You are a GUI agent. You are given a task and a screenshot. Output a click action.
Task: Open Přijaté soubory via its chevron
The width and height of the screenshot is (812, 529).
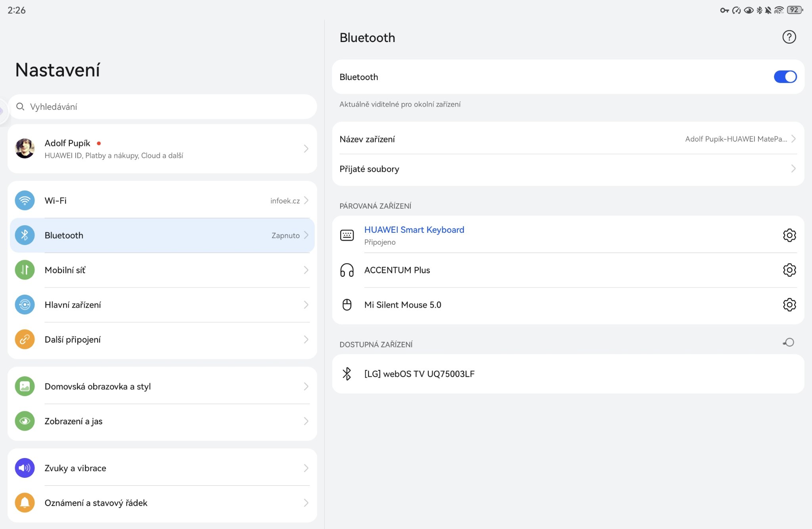pos(793,169)
